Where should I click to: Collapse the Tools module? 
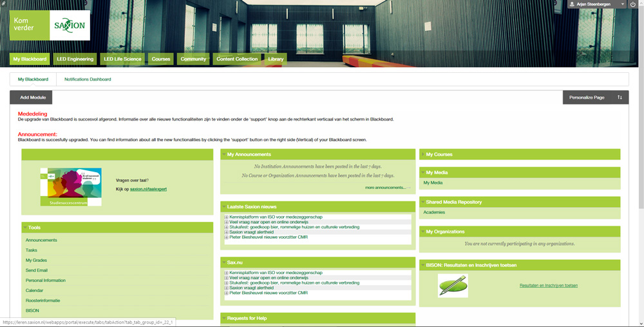pyautogui.click(x=25, y=228)
